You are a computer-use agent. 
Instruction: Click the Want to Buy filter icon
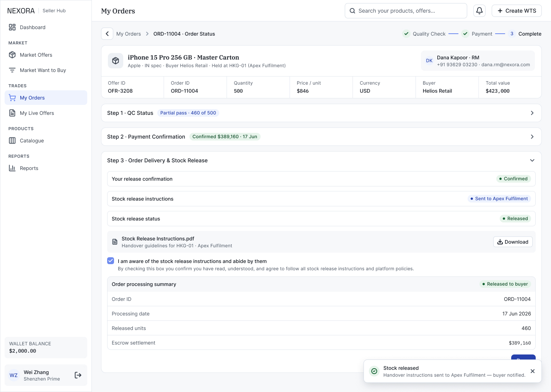[x=12, y=70]
